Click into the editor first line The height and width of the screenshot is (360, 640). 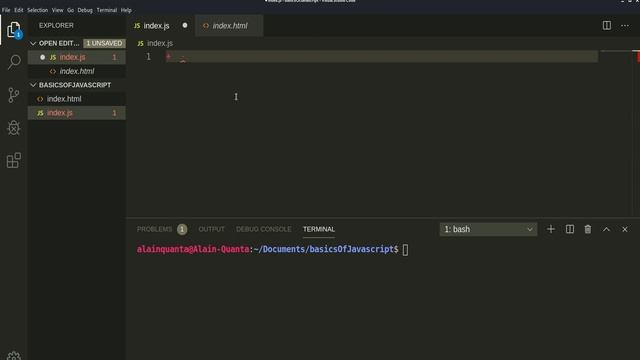click(382, 56)
